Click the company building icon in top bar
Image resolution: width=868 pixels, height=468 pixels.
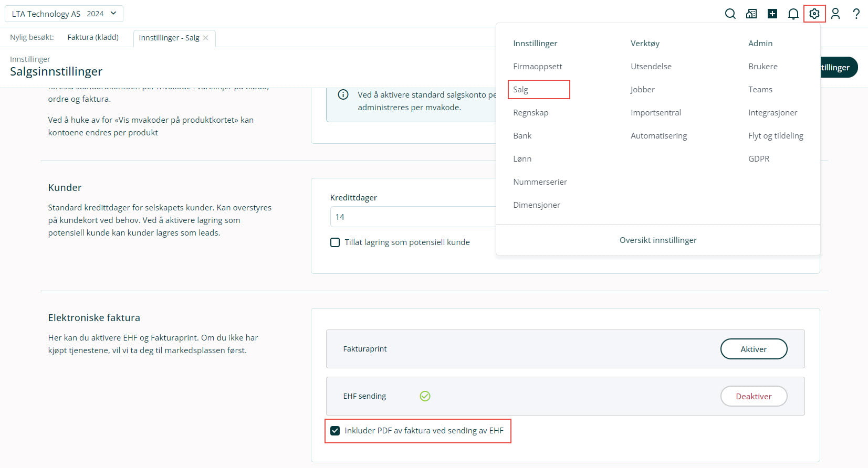coord(751,14)
